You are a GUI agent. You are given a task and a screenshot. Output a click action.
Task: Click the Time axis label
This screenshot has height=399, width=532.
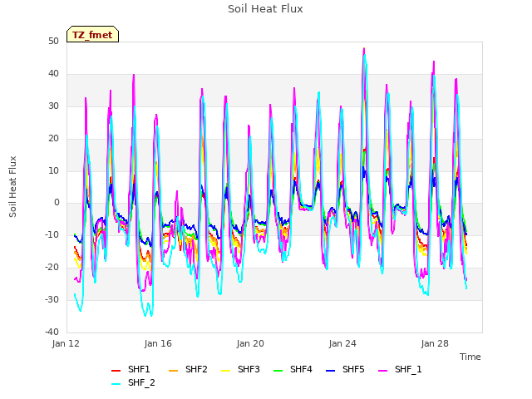pos(470,357)
